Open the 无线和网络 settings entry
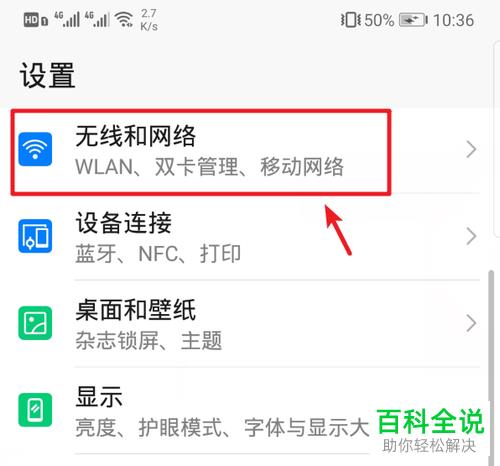Screen dimensions: 500x466 [x=249, y=151]
